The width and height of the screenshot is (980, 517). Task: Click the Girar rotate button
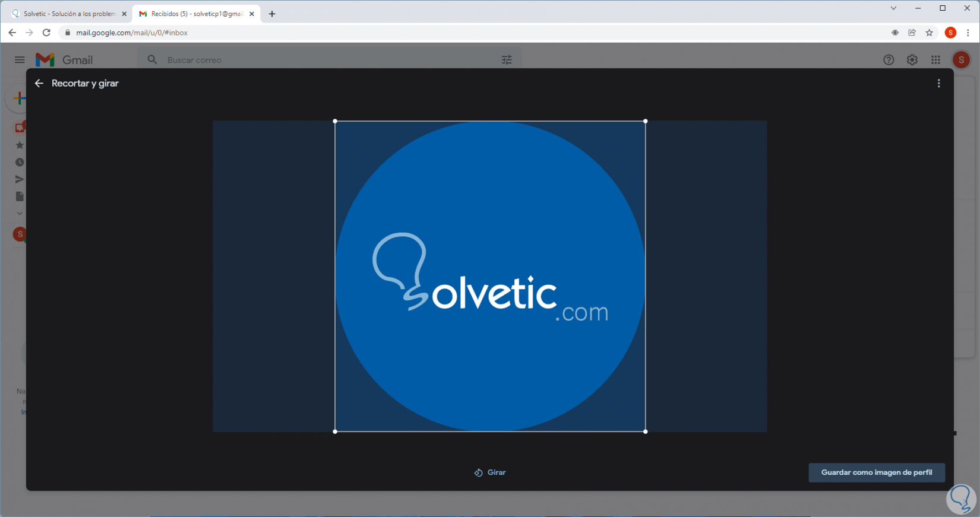point(490,472)
